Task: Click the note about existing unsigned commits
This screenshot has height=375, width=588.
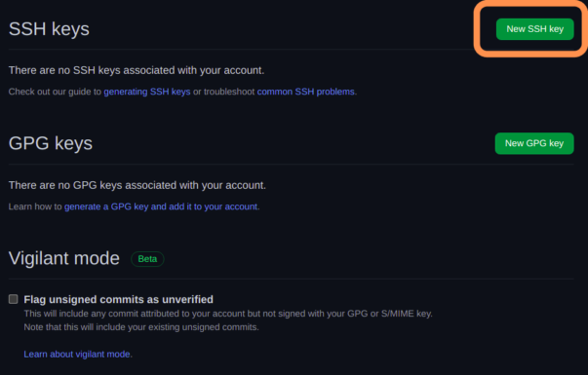Action: point(141,327)
